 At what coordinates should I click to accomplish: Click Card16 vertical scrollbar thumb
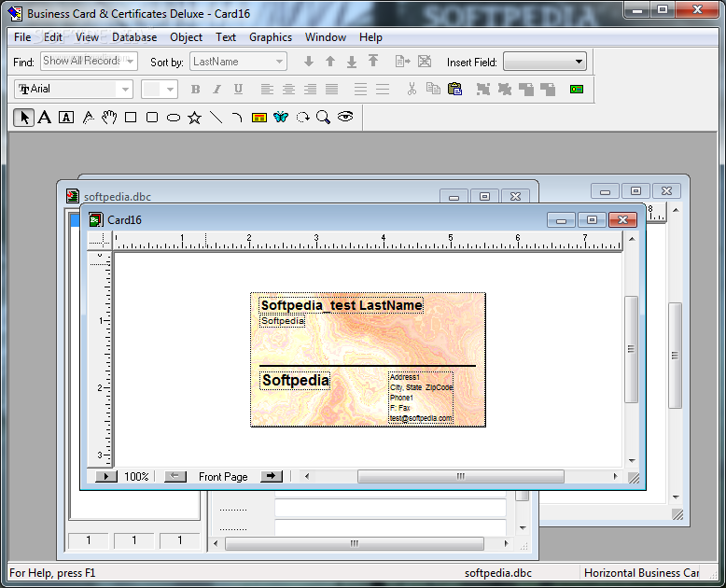(x=631, y=349)
